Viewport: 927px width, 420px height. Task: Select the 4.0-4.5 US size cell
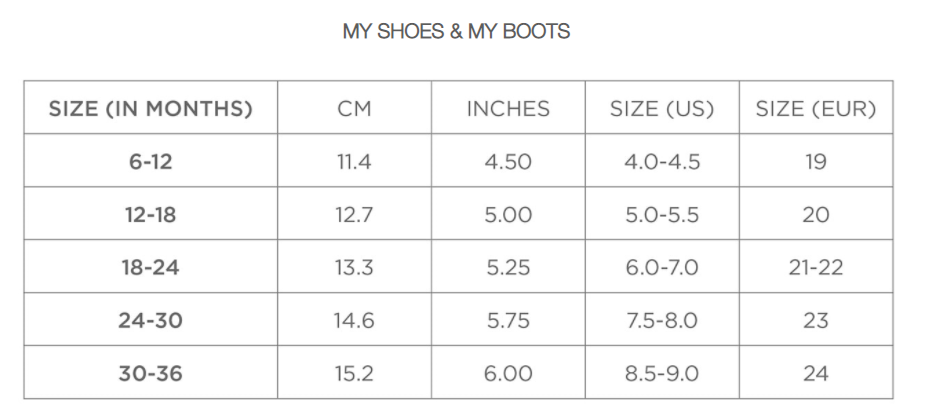pyautogui.click(x=662, y=162)
